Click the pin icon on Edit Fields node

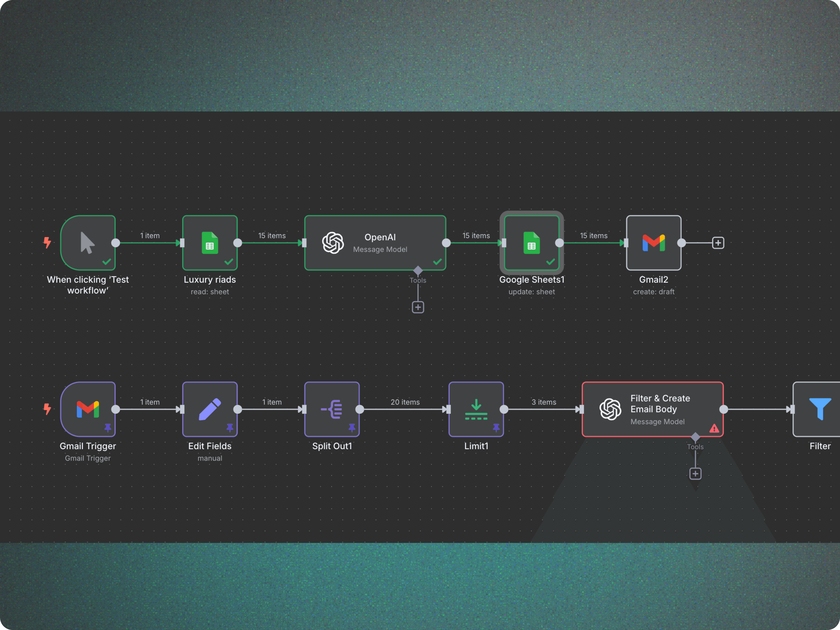(230, 428)
